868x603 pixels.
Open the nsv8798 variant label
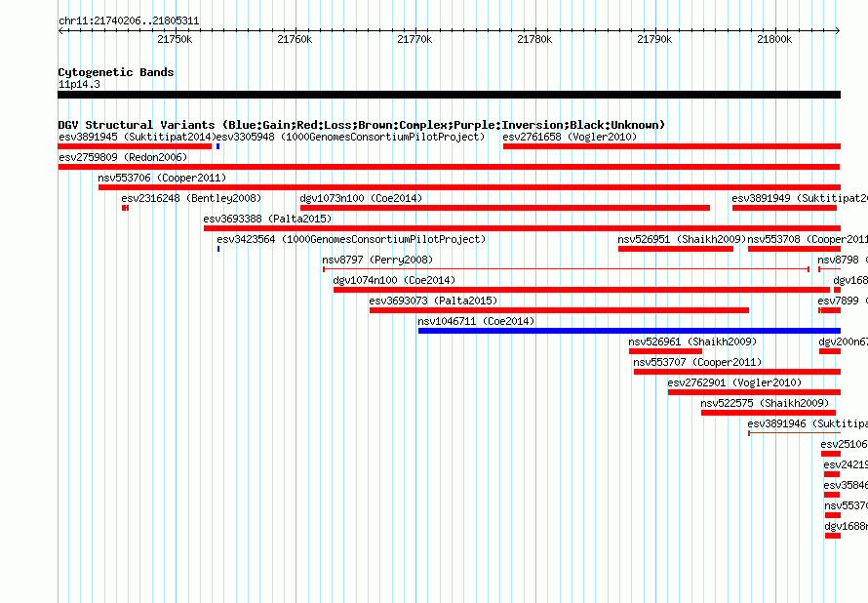843,260
